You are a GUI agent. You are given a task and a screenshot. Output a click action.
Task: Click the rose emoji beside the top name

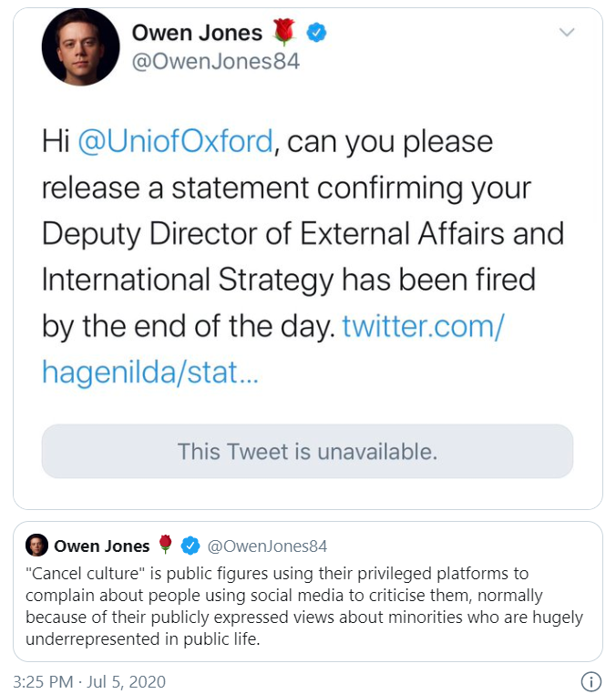tap(284, 34)
